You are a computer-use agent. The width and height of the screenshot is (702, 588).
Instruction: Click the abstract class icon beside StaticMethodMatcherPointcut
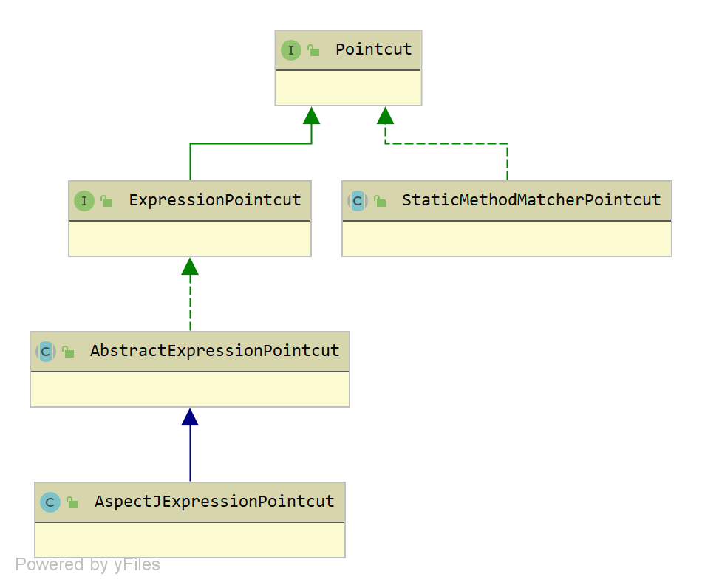click(x=358, y=201)
